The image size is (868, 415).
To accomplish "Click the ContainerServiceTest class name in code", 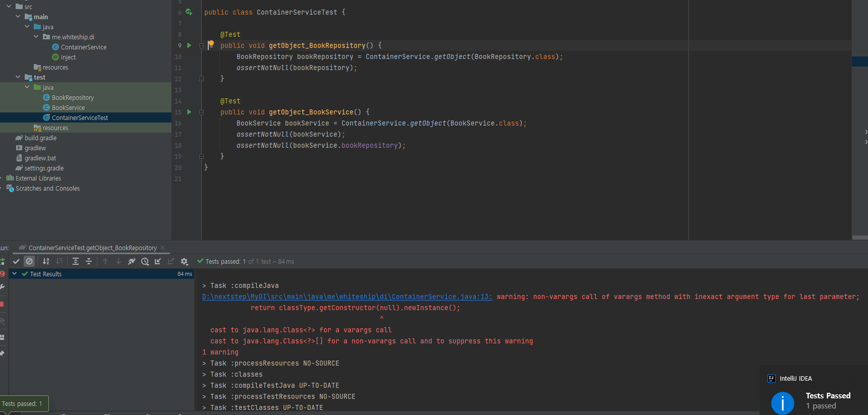I will coord(297,12).
